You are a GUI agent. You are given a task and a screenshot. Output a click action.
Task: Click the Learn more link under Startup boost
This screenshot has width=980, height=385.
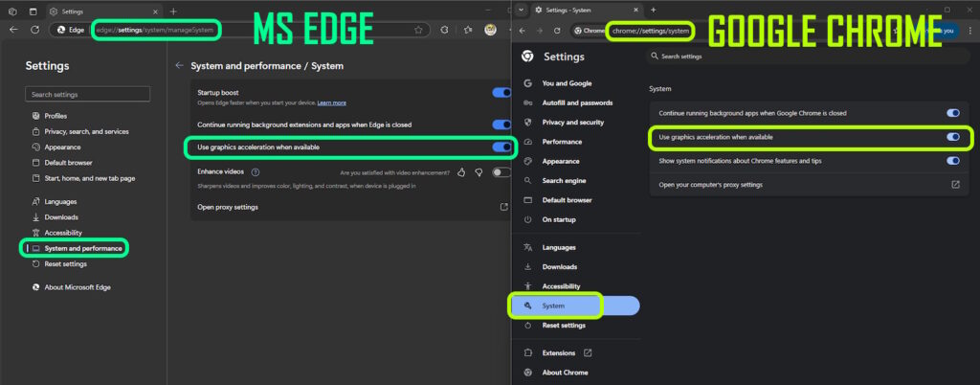[332, 102]
